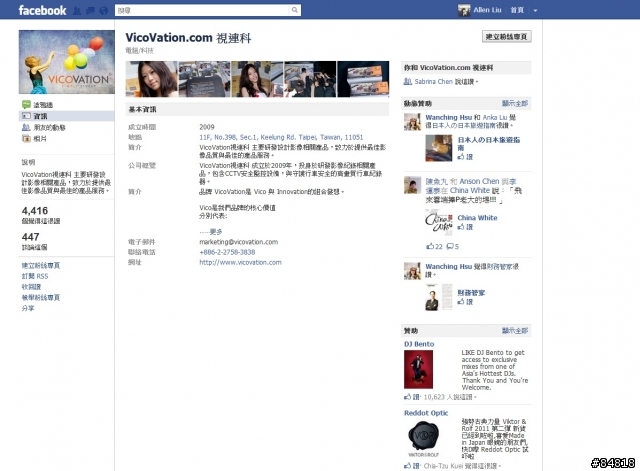Subscribe via RSS link in sidebar
The width and height of the screenshot is (640, 471).
(x=35, y=276)
